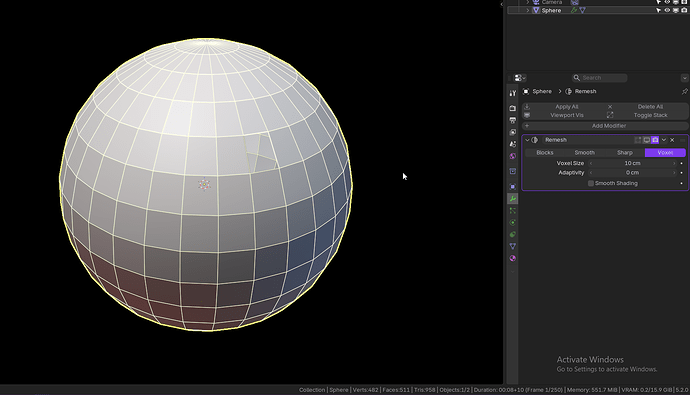The image size is (690, 395).
Task: Click the 3D cursor on the sphere
Action: pyautogui.click(x=204, y=184)
